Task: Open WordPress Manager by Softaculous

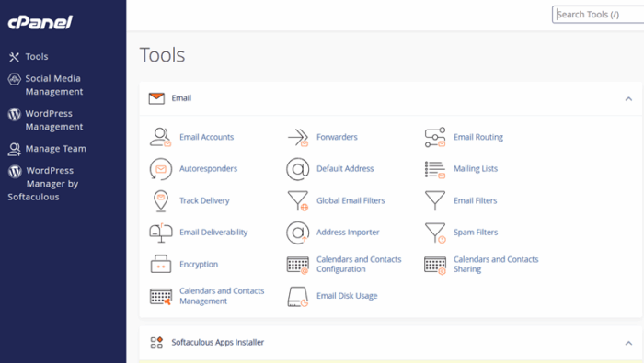Action: (x=43, y=184)
